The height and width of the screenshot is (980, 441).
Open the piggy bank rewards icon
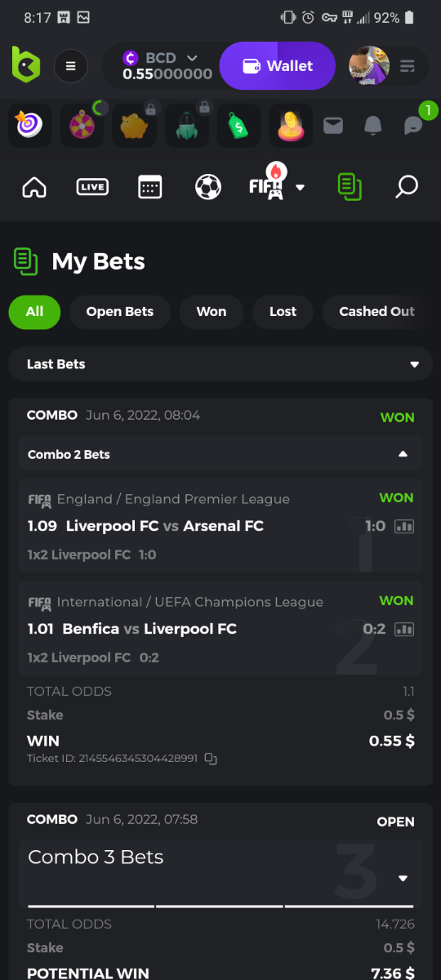134,125
